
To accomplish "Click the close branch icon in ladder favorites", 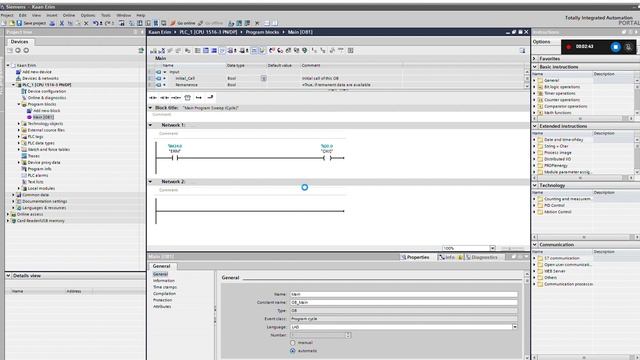I will 210,98.
